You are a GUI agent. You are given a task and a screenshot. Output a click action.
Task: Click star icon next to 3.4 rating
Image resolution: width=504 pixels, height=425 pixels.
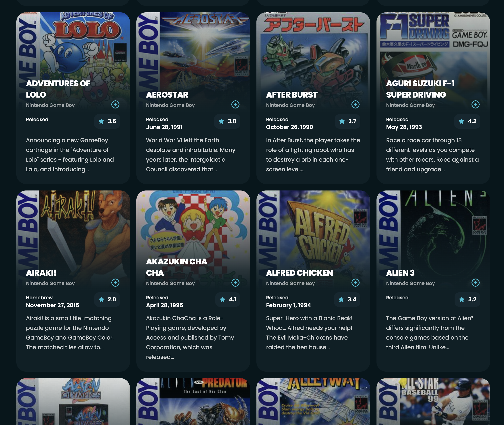tap(341, 299)
